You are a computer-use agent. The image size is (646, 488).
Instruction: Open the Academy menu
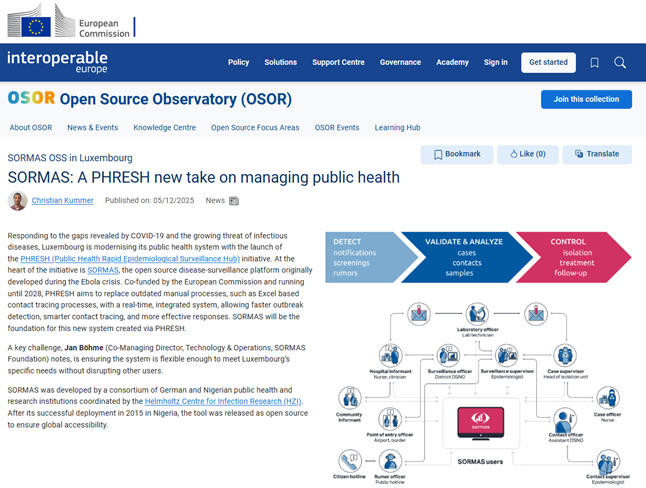pos(452,62)
